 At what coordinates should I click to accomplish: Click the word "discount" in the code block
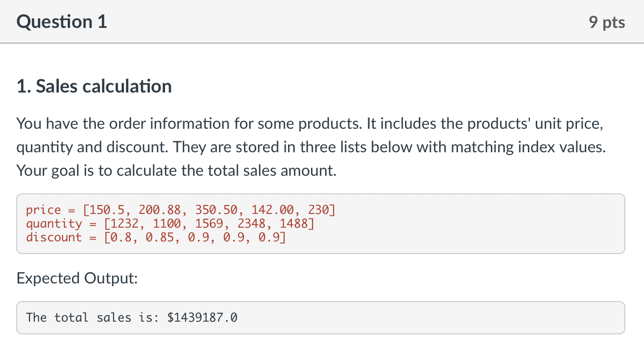click(54, 237)
